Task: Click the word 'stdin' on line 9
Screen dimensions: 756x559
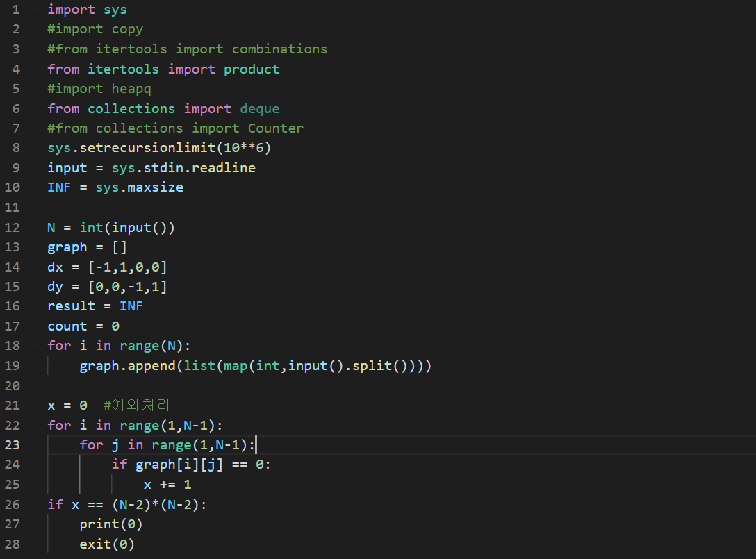Action: coord(163,168)
